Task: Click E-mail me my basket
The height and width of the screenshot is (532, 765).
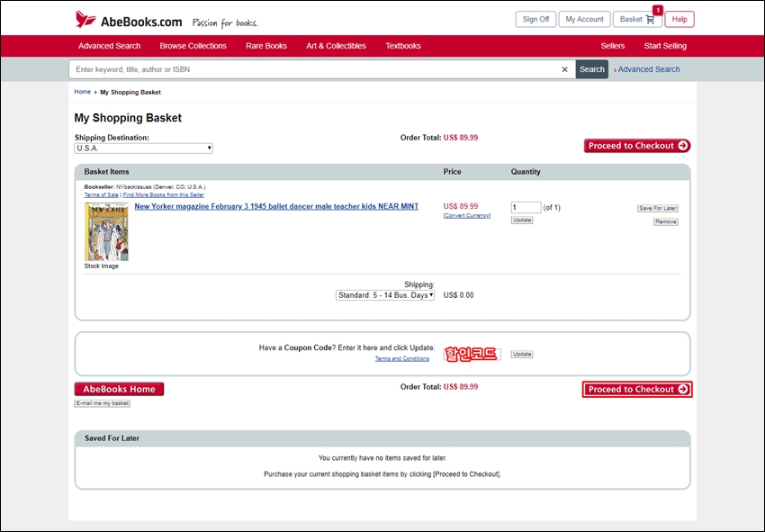Action: [x=103, y=403]
